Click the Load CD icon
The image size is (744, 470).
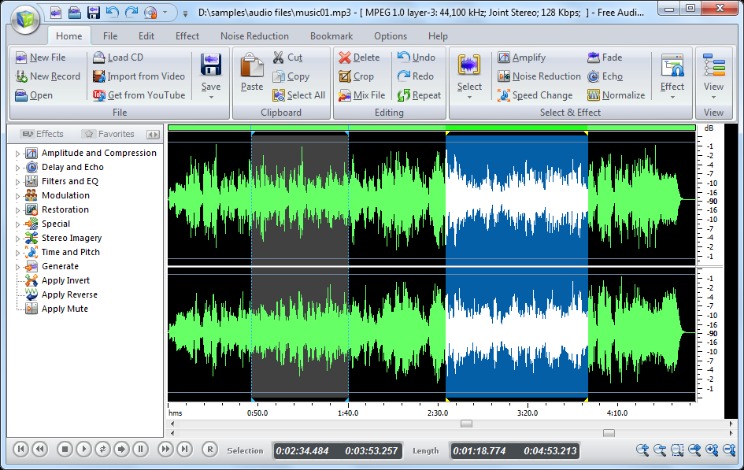pyautogui.click(x=100, y=58)
